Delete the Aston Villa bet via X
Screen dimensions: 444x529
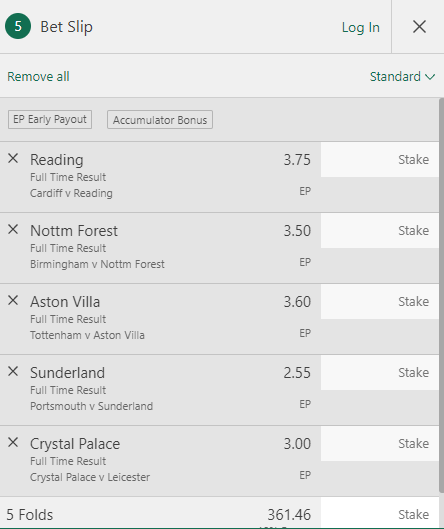coord(13,300)
